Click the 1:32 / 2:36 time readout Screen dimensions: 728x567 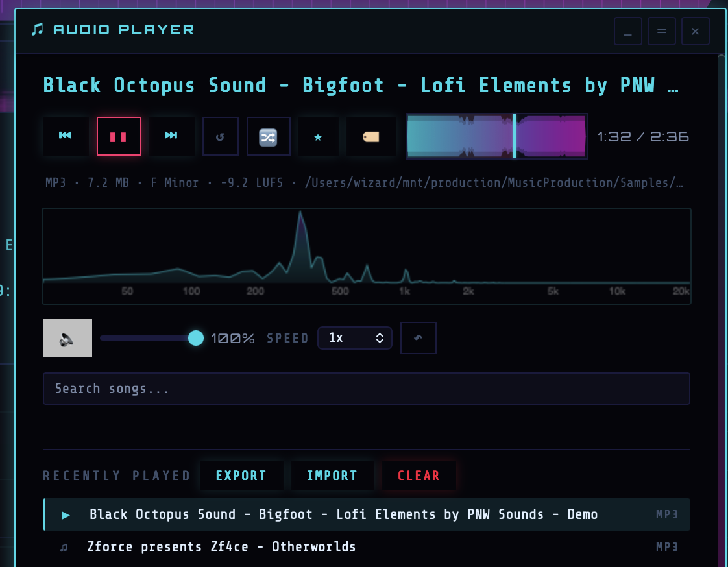[643, 136]
